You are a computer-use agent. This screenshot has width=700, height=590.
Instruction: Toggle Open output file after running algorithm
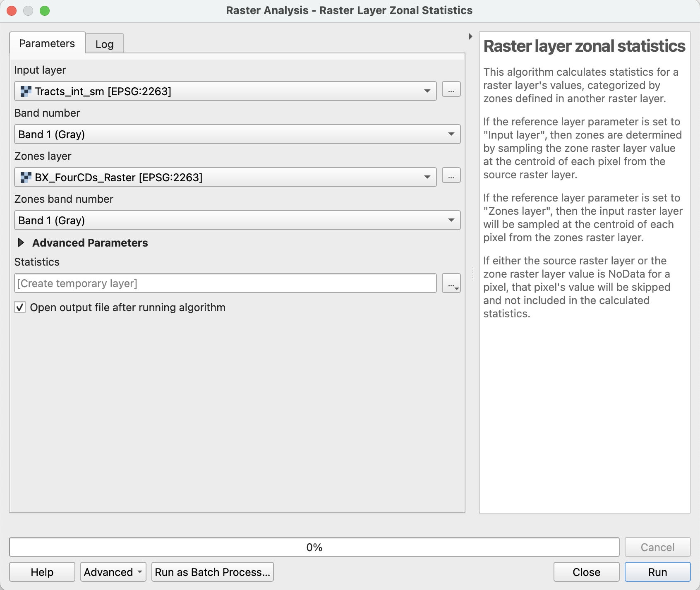point(20,307)
